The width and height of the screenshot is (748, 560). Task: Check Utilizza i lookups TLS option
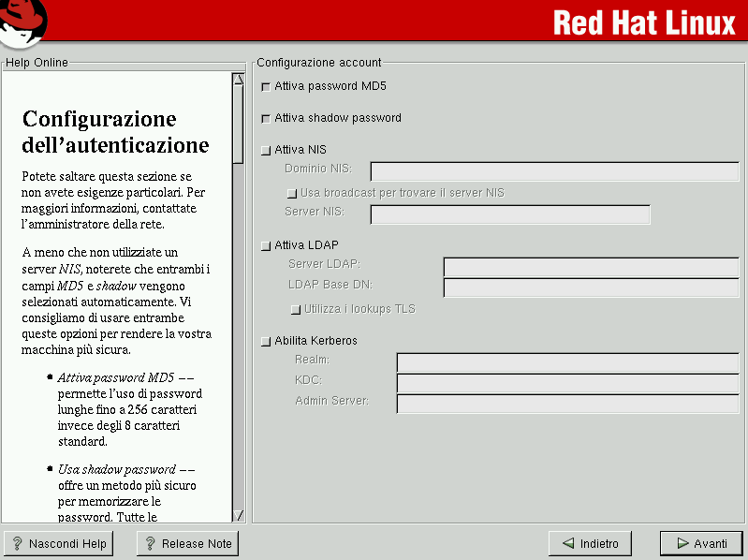click(296, 309)
